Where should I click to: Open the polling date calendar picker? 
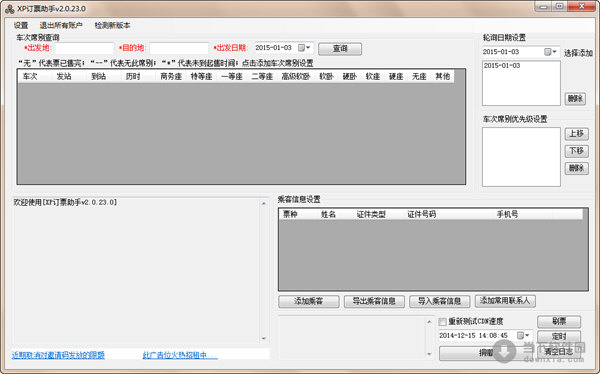[x=551, y=52]
